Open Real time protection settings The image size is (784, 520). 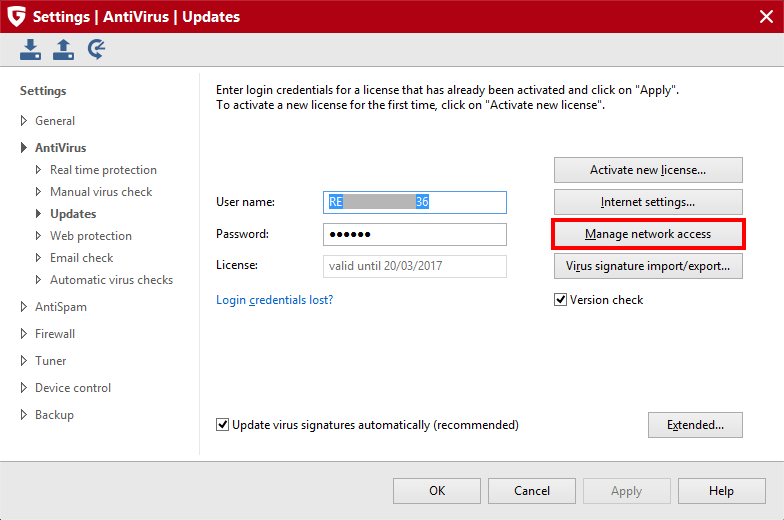point(103,170)
